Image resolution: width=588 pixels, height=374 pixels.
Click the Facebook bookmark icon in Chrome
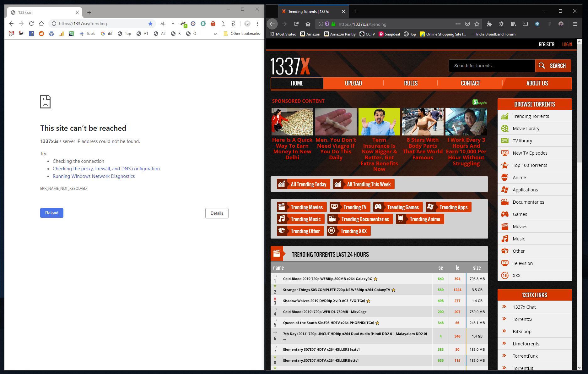(31, 34)
